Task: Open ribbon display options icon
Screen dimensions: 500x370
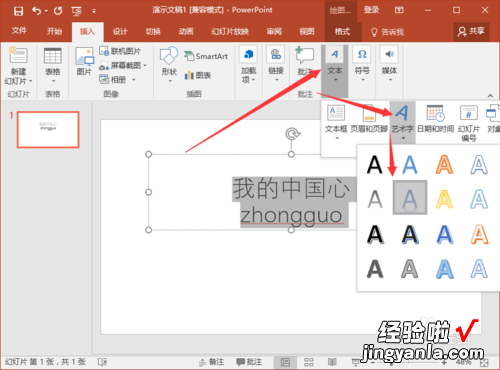Action: pyautogui.click(x=399, y=10)
